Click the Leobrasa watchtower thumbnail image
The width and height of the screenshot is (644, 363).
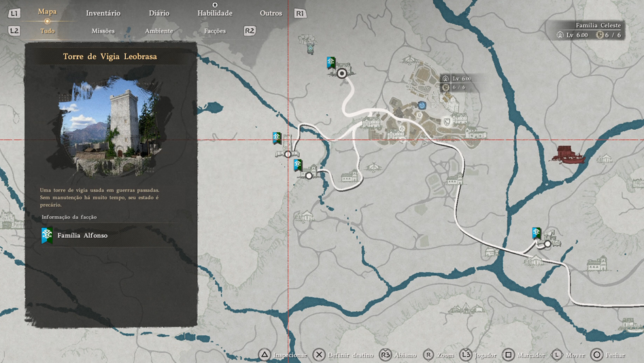111,126
